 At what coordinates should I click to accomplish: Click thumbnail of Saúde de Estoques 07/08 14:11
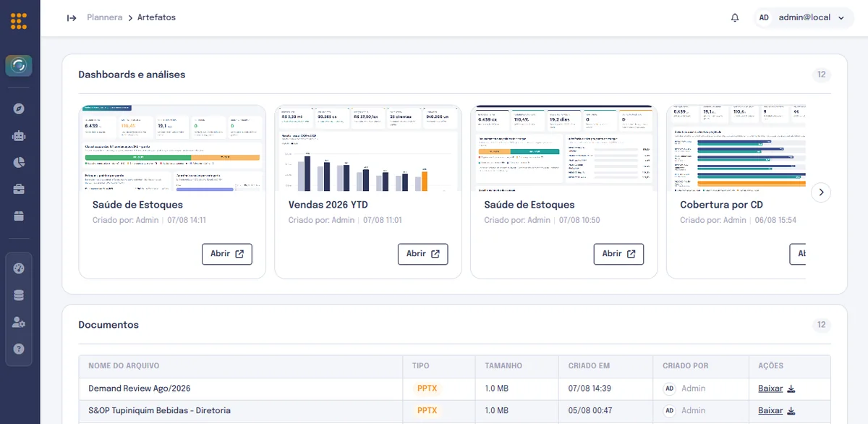pyautogui.click(x=172, y=148)
